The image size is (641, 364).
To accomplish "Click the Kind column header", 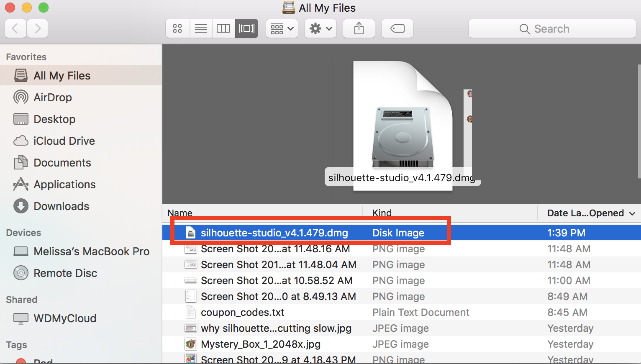I will pyautogui.click(x=382, y=213).
